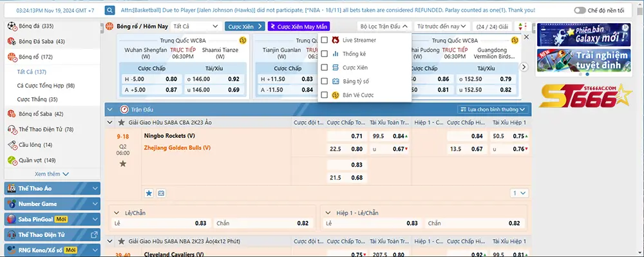Click the Saba PinGoal ball icon
The image size is (644, 257).
[12, 219]
